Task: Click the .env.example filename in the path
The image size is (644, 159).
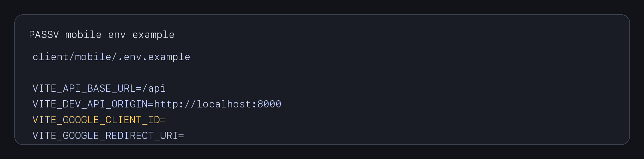Action: (x=154, y=57)
